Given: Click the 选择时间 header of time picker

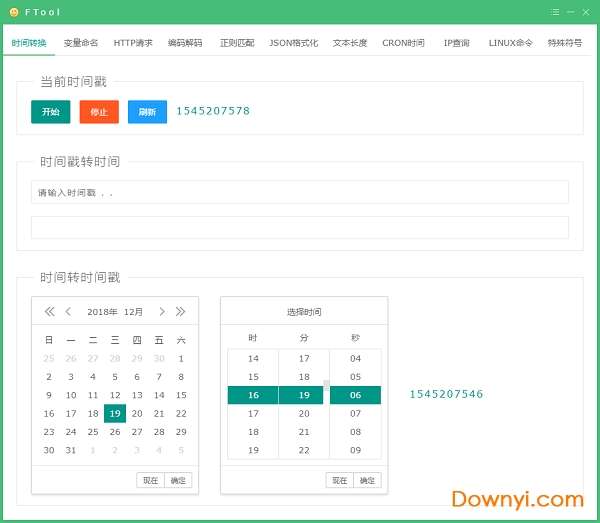Looking at the screenshot, I should 304,312.
